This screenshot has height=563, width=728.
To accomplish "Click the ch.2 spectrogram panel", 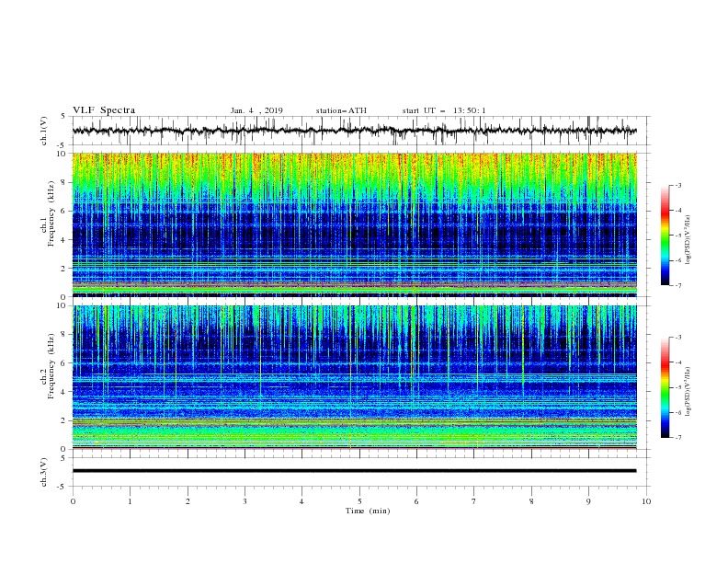I will (x=355, y=377).
